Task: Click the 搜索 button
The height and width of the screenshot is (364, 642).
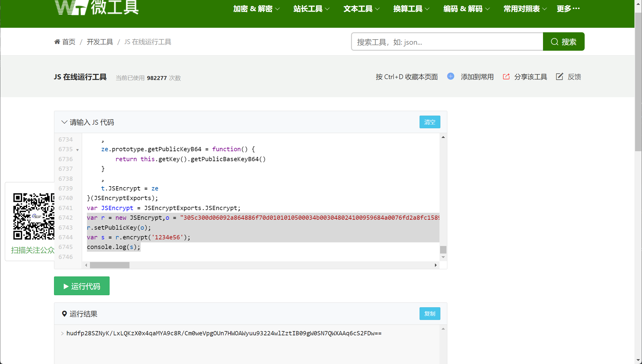Action: point(564,42)
